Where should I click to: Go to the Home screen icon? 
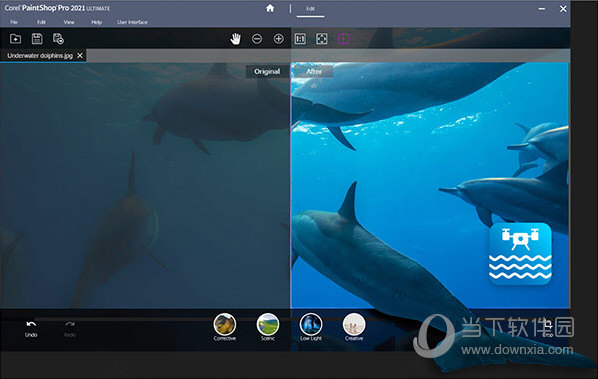[x=270, y=8]
